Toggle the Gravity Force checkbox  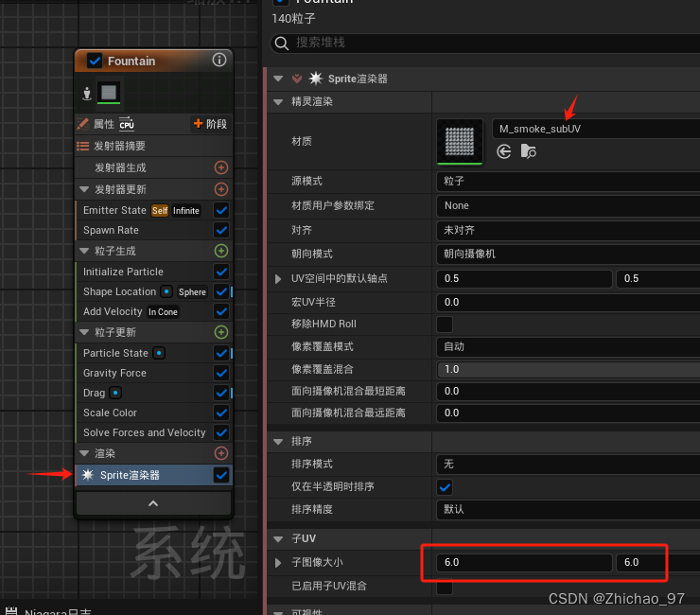coord(221,373)
